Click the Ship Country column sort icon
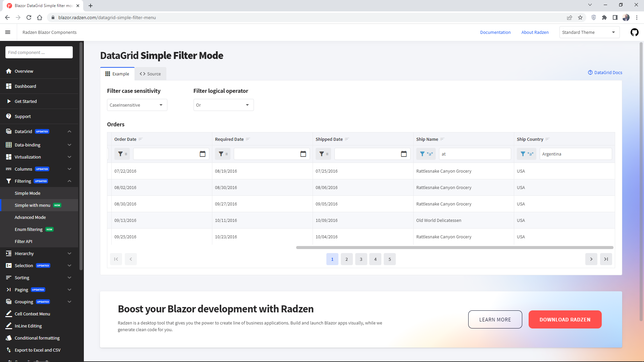644x362 pixels. (547, 139)
